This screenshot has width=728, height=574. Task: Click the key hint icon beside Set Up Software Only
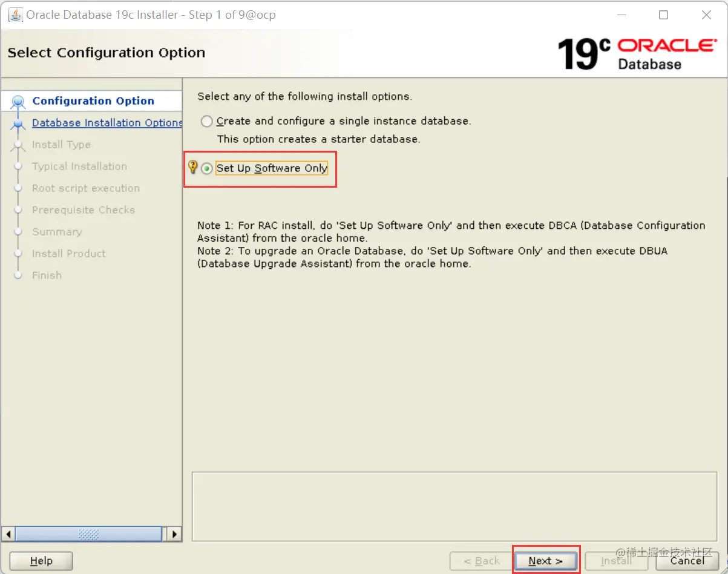[192, 167]
